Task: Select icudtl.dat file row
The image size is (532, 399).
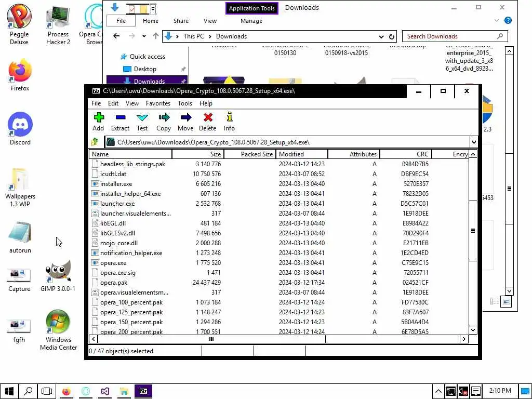Action: 278,174
